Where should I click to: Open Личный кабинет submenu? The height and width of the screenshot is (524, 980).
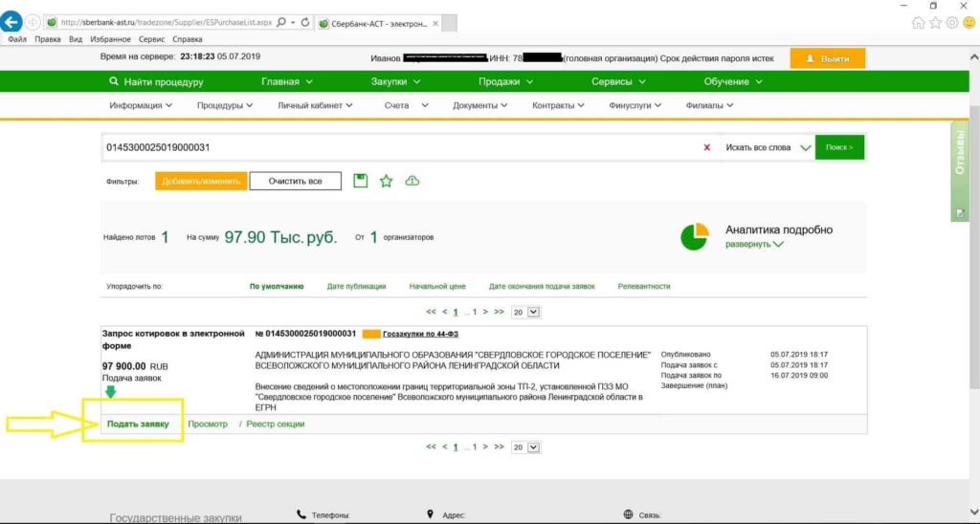click(x=315, y=105)
